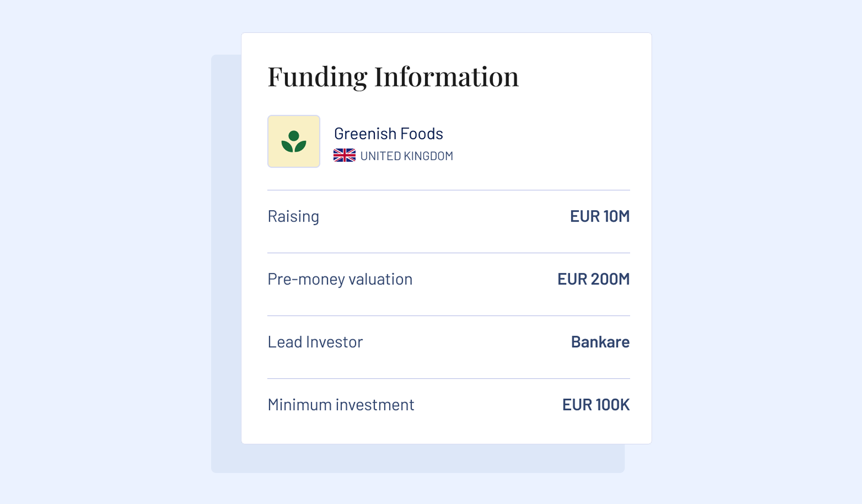862x504 pixels.
Task: Click the divider line below the company header
Action: [x=449, y=190]
